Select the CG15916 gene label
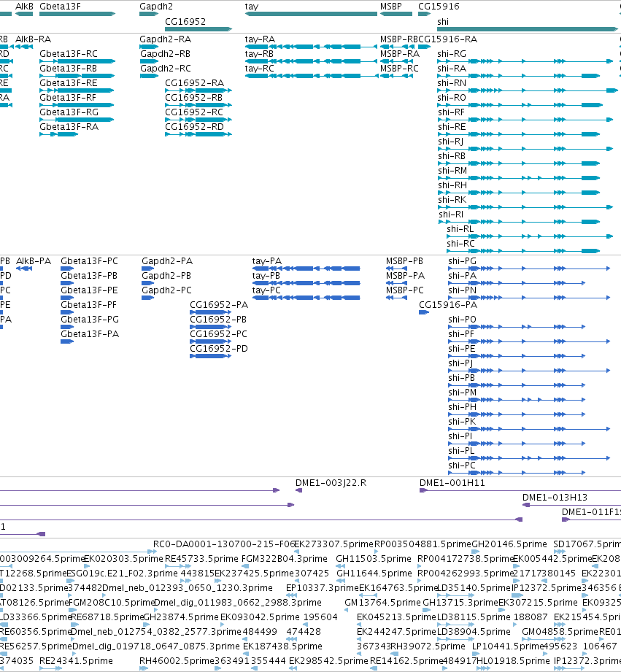621x672 pixels. 439,7
